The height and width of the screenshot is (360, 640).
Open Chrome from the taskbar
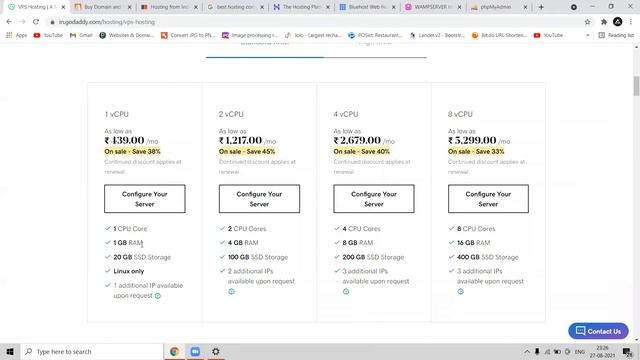(x=174, y=351)
